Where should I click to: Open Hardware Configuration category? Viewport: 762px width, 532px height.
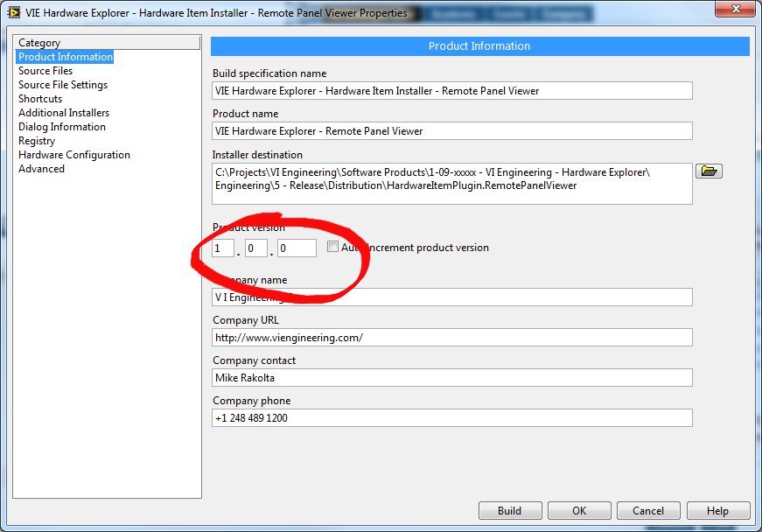74,155
